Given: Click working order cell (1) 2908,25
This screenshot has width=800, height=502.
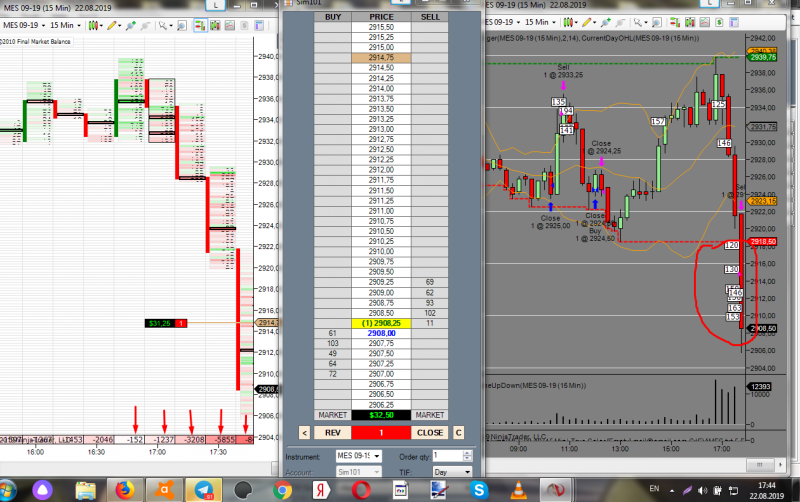Looking at the screenshot, I should point(381,323).
